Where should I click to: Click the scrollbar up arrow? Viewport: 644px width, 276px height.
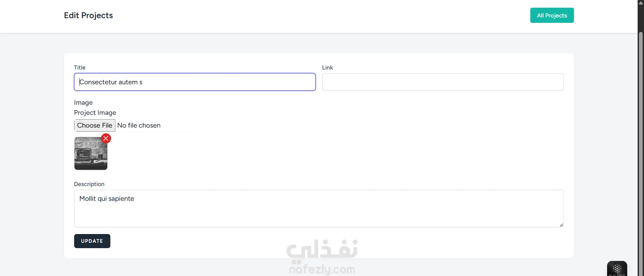[641, 3]
